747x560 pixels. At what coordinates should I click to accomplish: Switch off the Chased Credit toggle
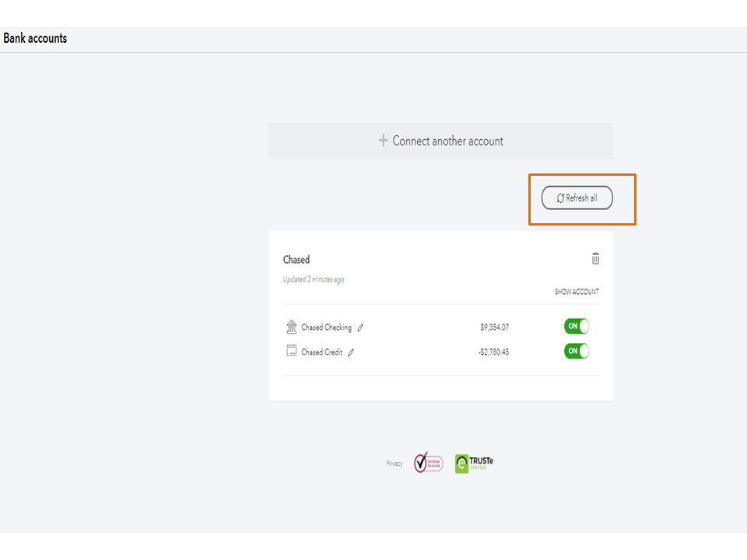pyautogui.click(x=577, y=351)
